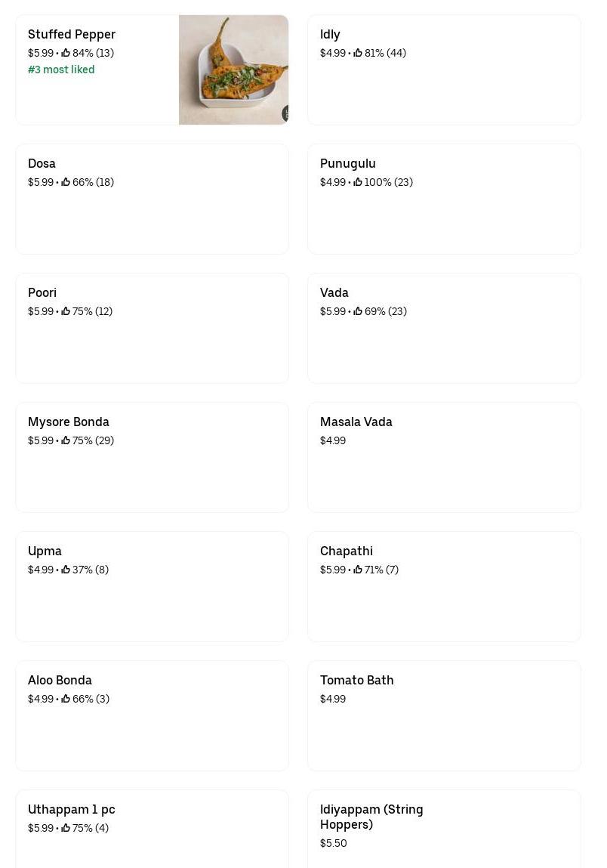Click the thumbs-up icon on Poori
The image size is (607, 868).
(x=66, y=311)
